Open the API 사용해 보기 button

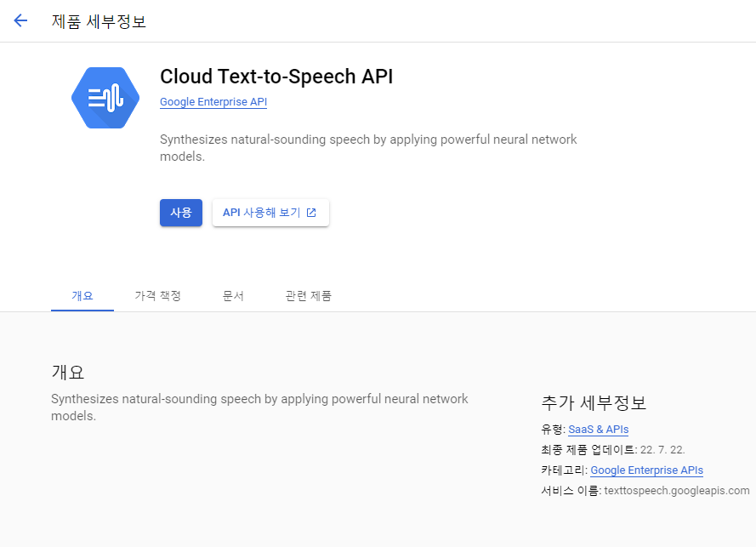pos(270,213)
